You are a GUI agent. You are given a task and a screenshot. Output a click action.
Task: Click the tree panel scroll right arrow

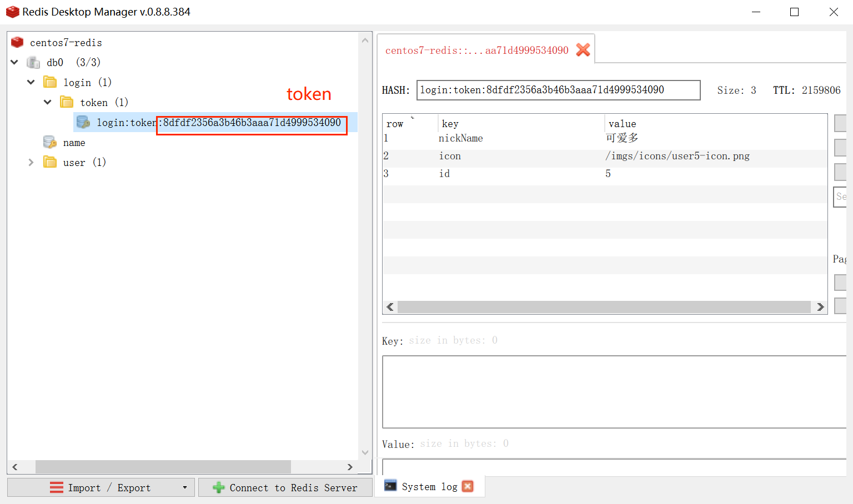350,467
